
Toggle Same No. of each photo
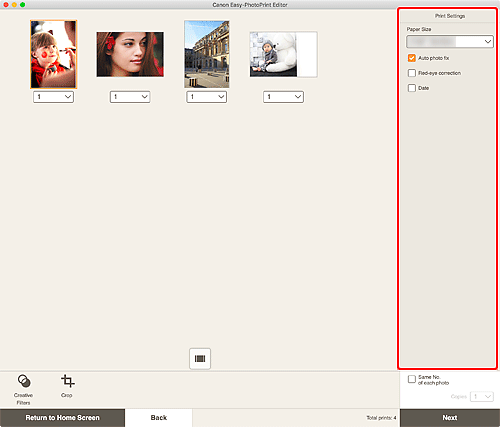tap(412, 379)
